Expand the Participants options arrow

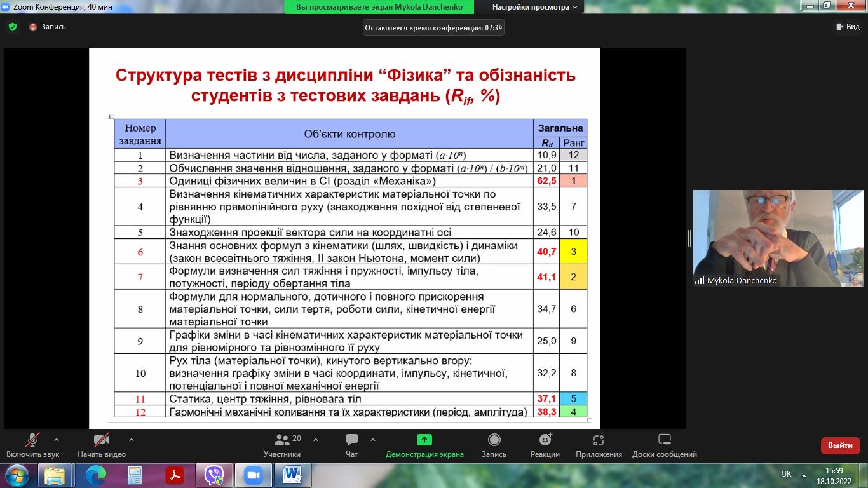(x=316, y=440)
